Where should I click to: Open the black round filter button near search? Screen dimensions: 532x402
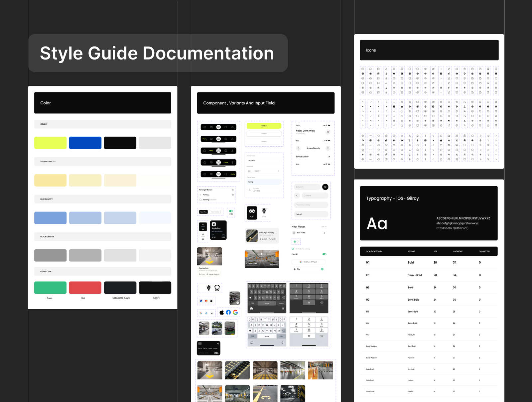325,187
